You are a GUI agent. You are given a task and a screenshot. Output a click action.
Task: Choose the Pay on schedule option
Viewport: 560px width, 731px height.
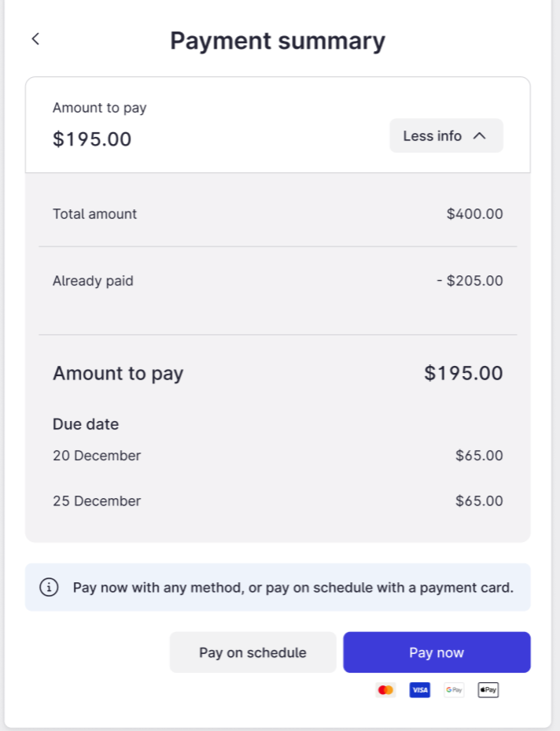coord(253,652)
